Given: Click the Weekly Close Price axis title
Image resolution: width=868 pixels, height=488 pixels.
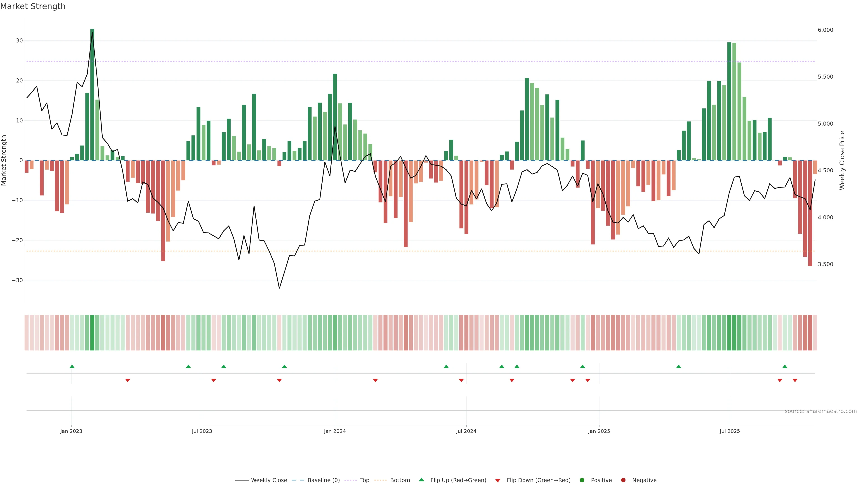Looking at the screenshot, I should pos(842,160).
